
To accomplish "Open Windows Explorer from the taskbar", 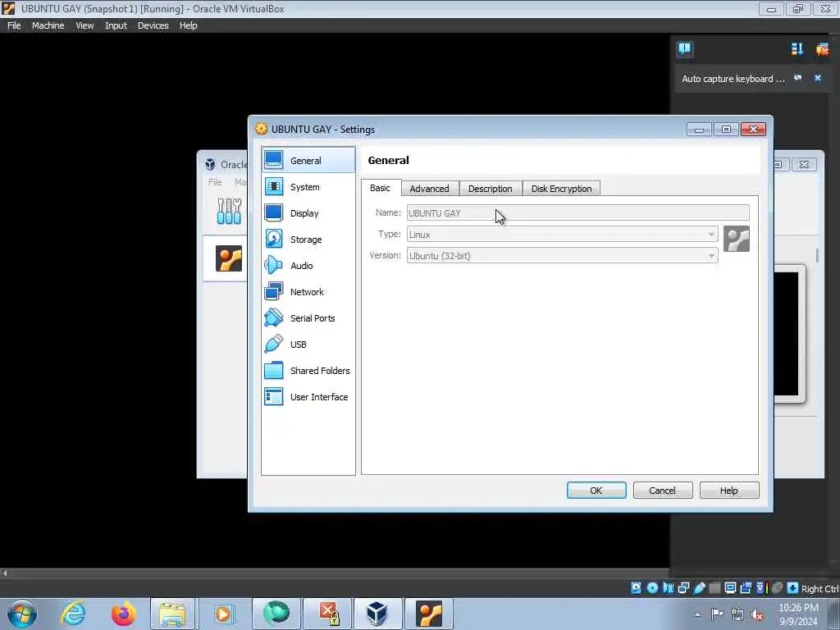I will coord(172,614).
